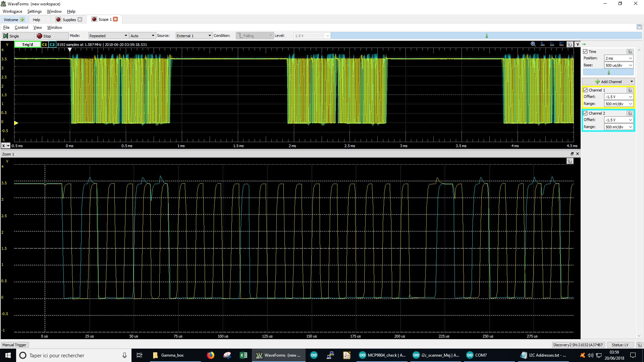Open Time settings gear icon
The height and width of the screenshot is (362, 644).
click(630, 52)
